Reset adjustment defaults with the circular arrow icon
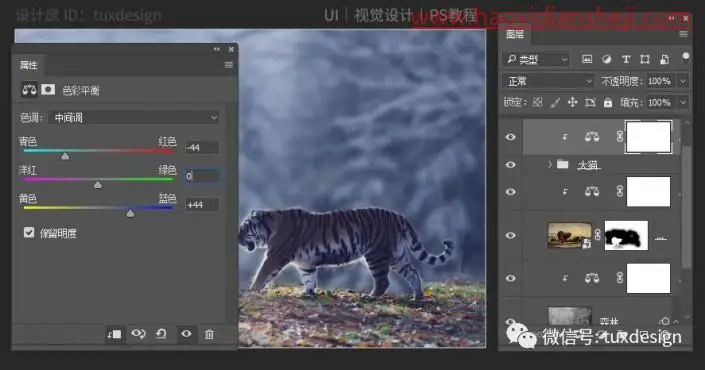 (x=161, y=334)
